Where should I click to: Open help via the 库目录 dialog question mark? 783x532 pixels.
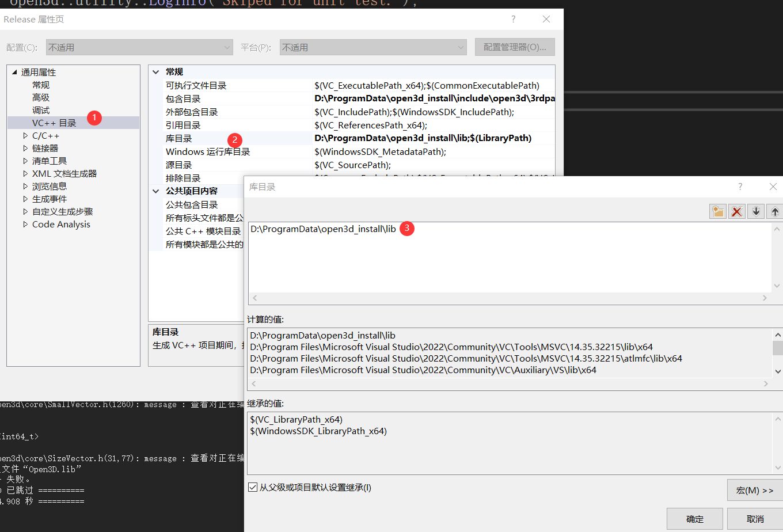click(740, 187)
